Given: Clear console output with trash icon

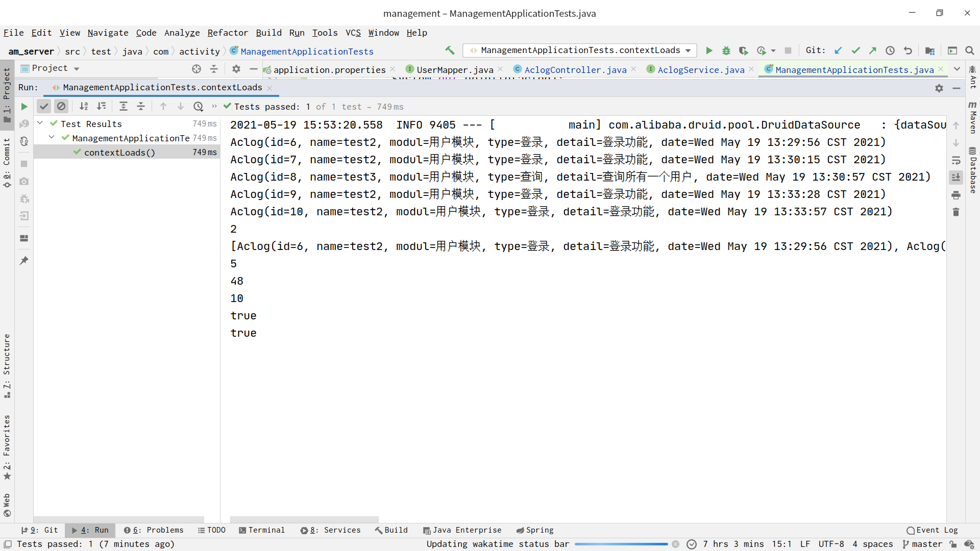Looking at the screenshot, I should [956, 212].
